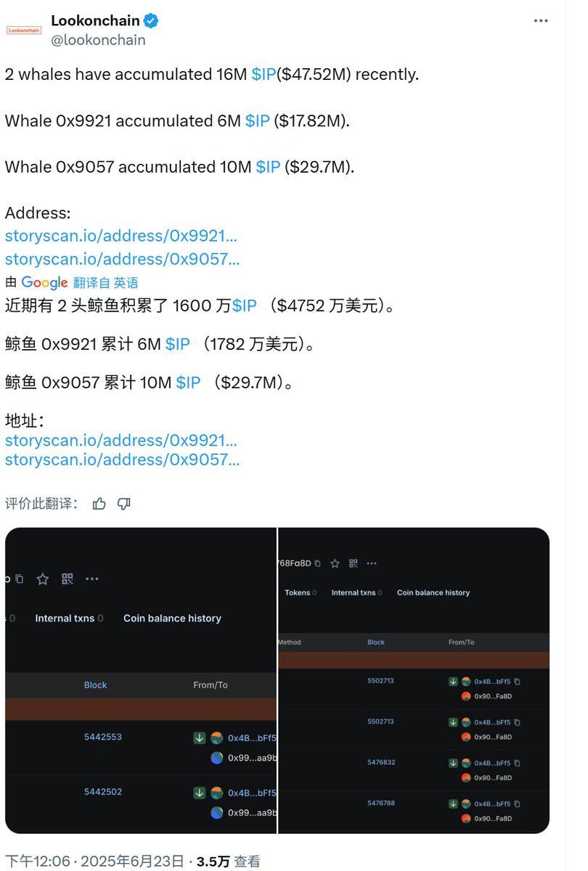Click the star icon in left screenshot
Image resolution: width=588 pixels, height=871 pixels.
[43, 578]
